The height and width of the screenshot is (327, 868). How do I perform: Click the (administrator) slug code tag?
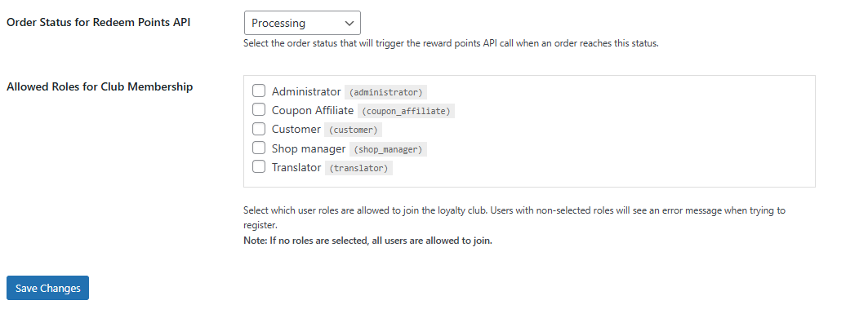pyautogui.click(x=386, y=92)
